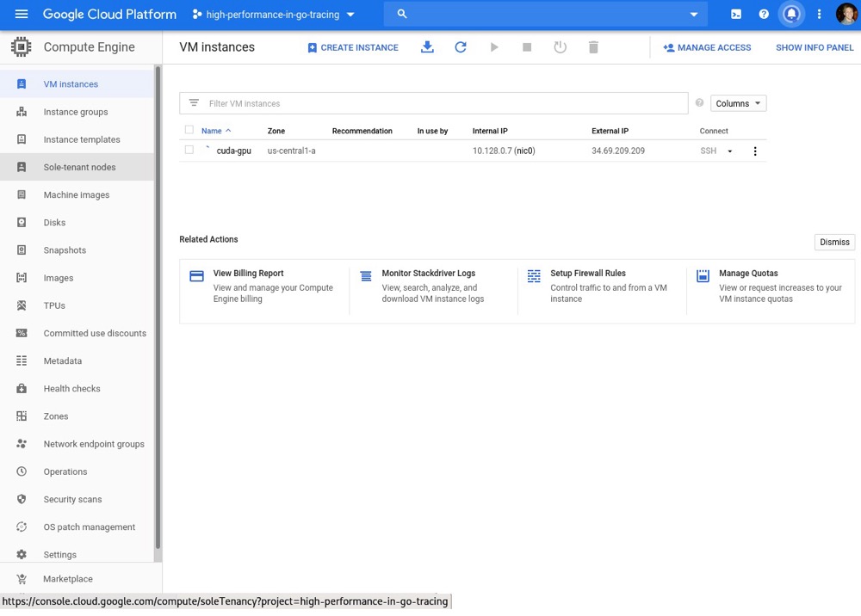Expand SSH connection options arrow
The image size is (861, 616).
(730, 151)
